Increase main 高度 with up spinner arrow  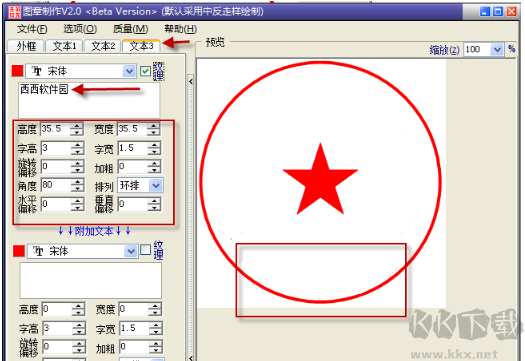pyautogui.click(x=77, y=126)
